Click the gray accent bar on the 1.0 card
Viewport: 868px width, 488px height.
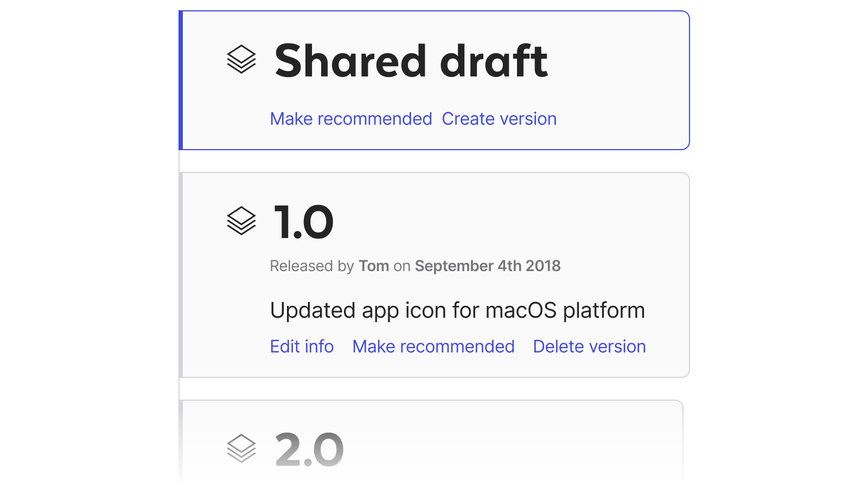coord(181,275)
